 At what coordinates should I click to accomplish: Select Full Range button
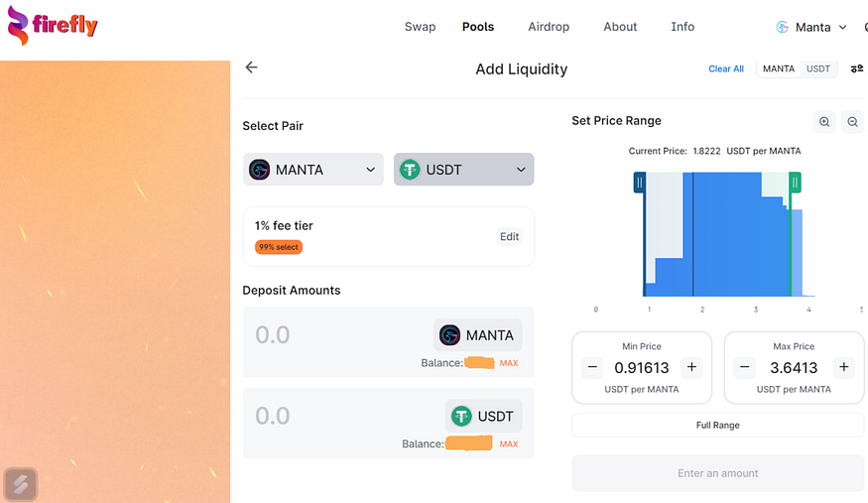click(x=718, y=425)
